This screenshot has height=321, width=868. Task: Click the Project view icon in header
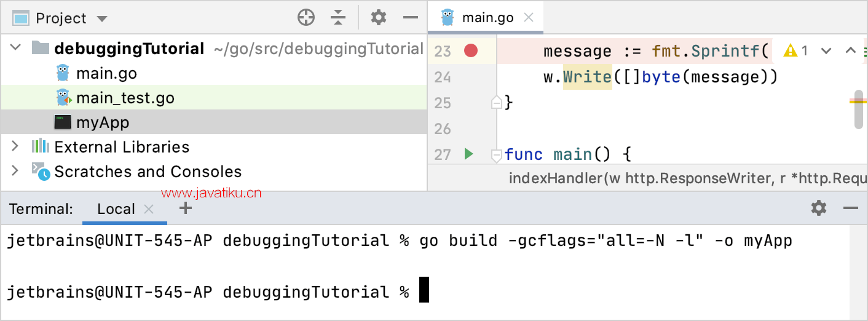click(x=21, y=18)
